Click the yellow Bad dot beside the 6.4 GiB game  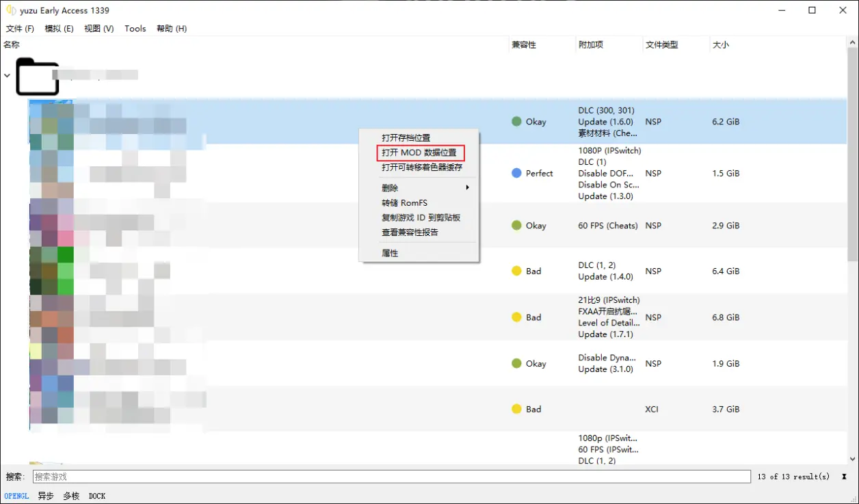pos(516,271)
